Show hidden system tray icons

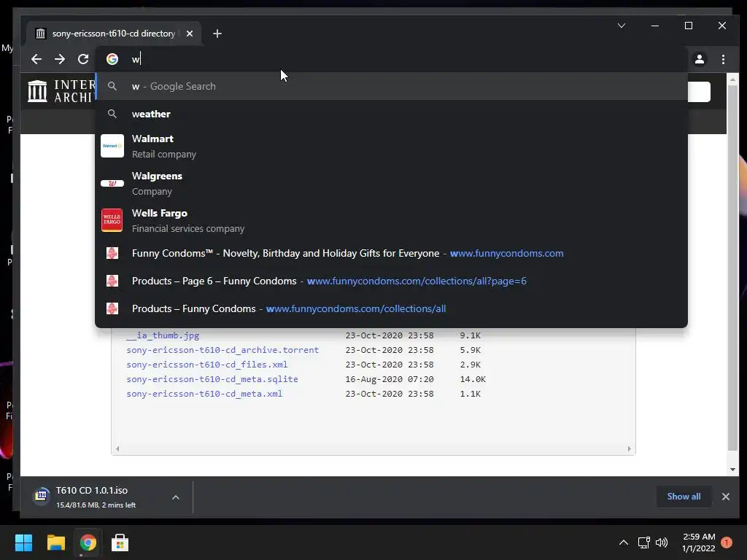623,542
